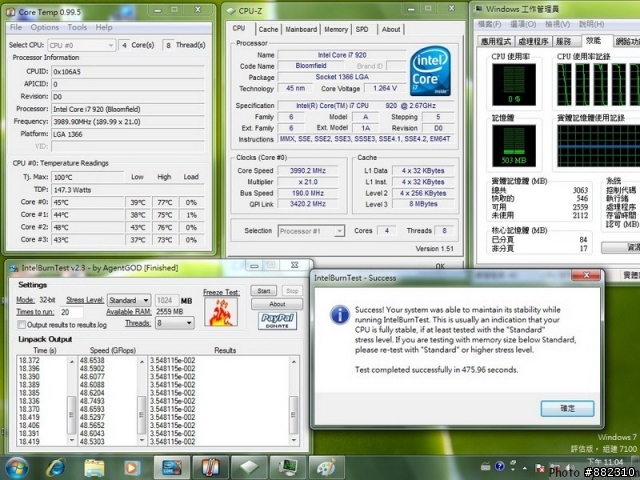Close the IntelBurnTest Success dialog

586,275
